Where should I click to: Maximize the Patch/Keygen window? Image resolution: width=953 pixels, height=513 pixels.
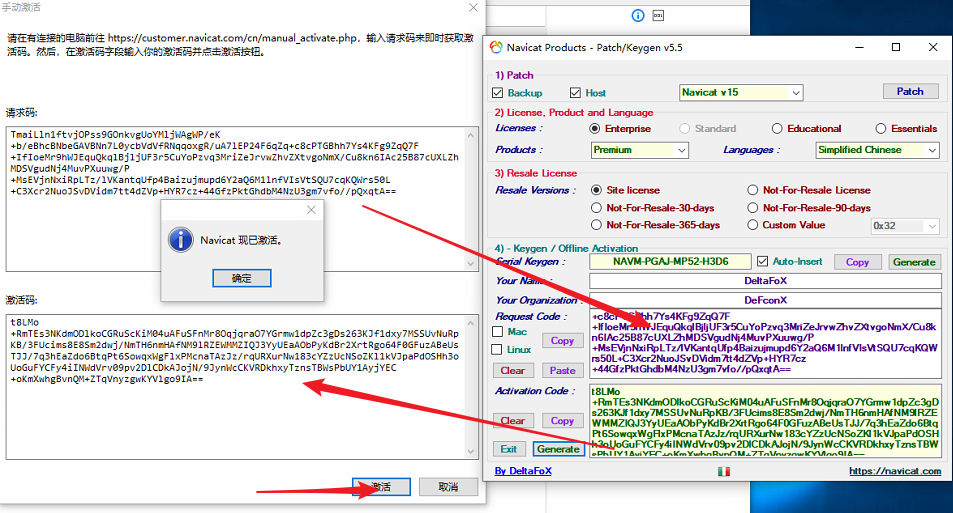(896, 47)
